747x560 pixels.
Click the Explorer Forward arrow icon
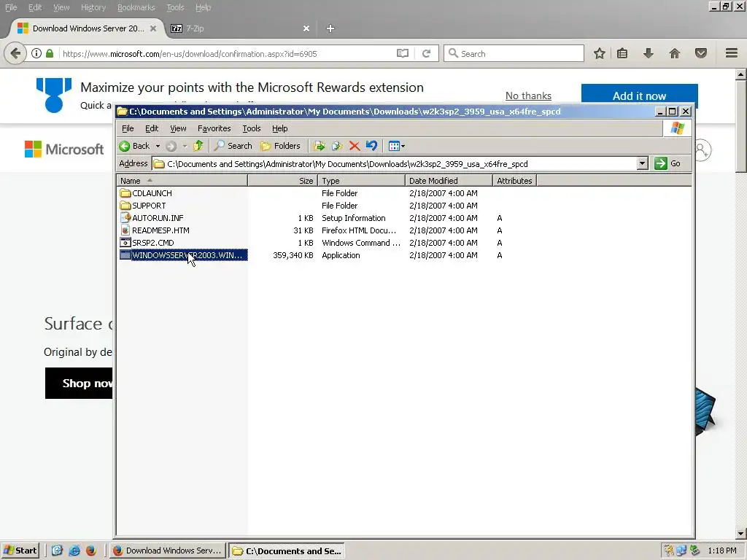tap(171, 146)
